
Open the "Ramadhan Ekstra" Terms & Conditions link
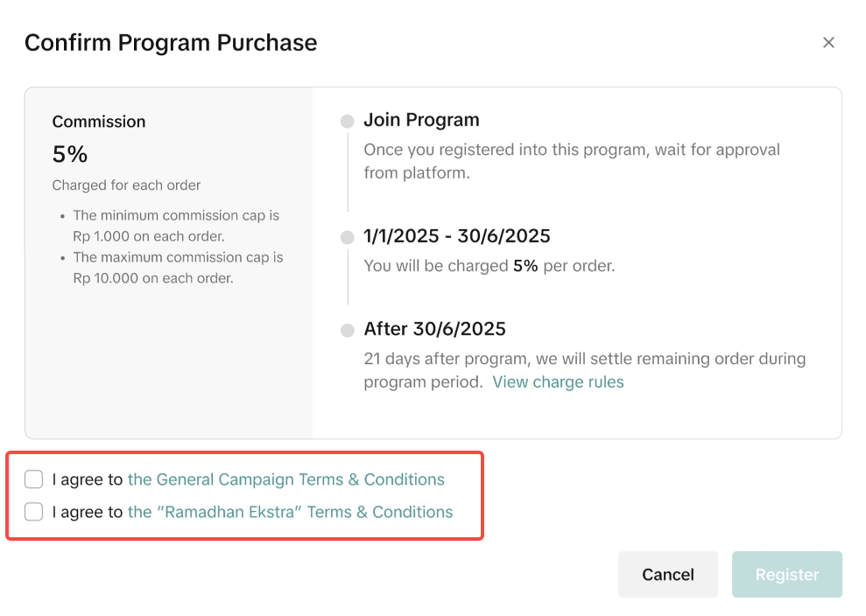[x=291, y=512]
